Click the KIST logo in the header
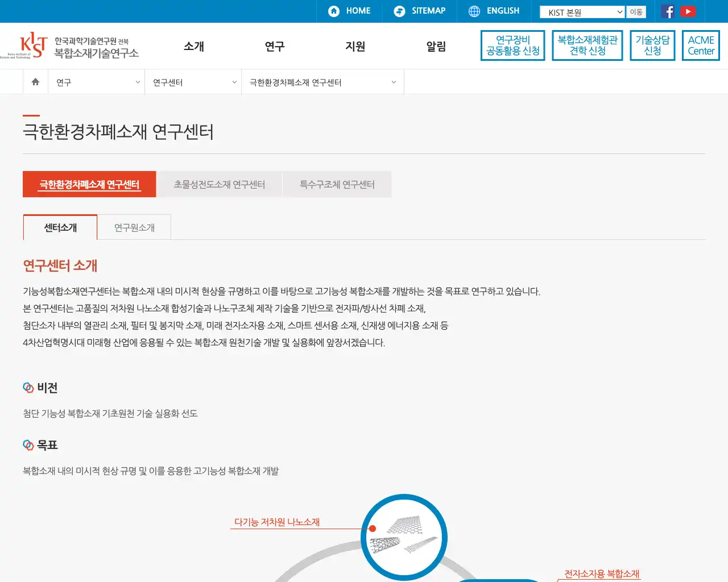Screen dimensions: 728x582 (24, 45)
